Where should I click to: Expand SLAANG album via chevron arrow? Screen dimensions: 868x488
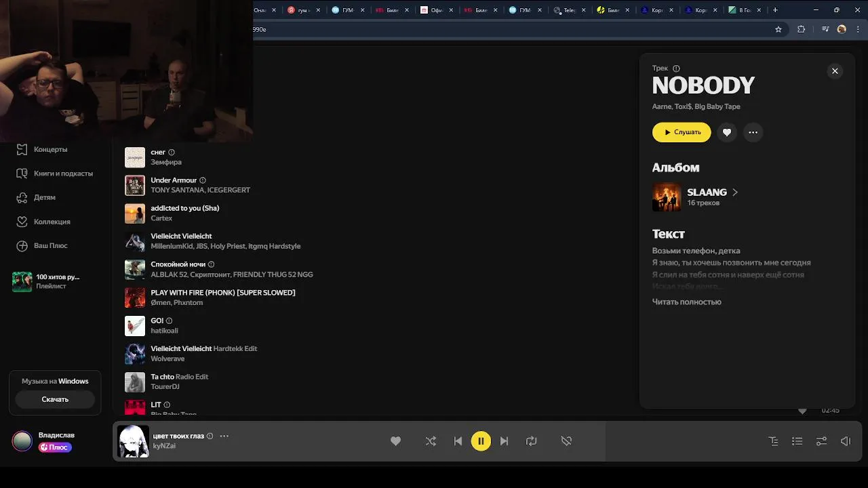(735, 192)
